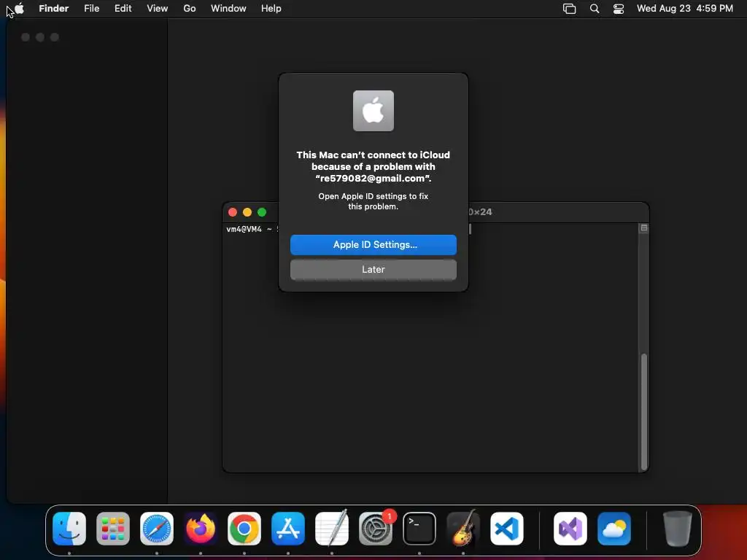747x560 pixels.
Task: Launch GarageBand from the Dock
Action: click(x=463, y=529)
